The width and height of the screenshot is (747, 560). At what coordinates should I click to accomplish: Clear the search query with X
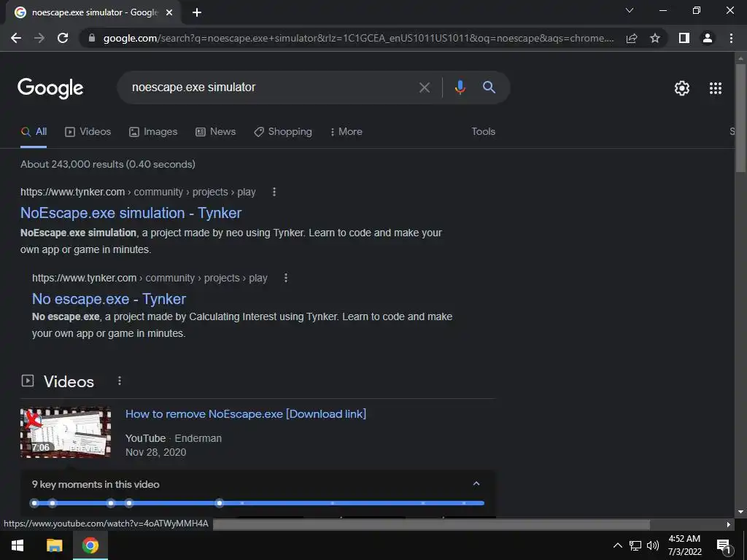[425, 87]
